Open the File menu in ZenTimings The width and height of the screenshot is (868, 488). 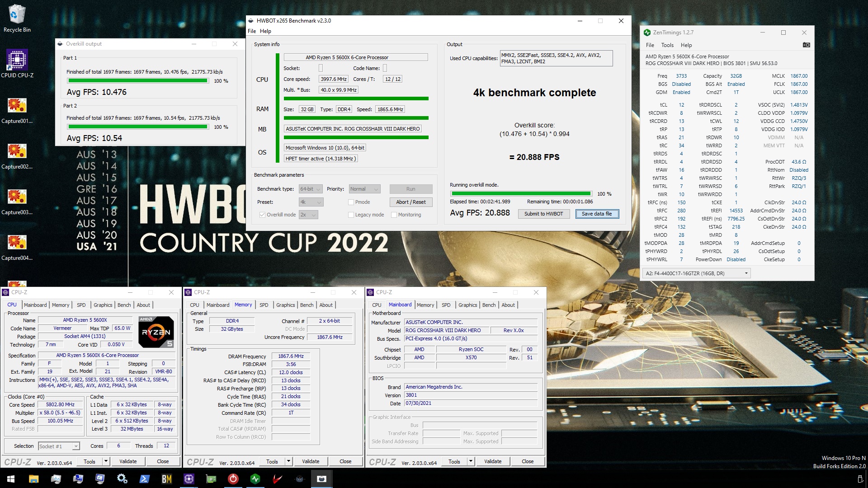650,45
